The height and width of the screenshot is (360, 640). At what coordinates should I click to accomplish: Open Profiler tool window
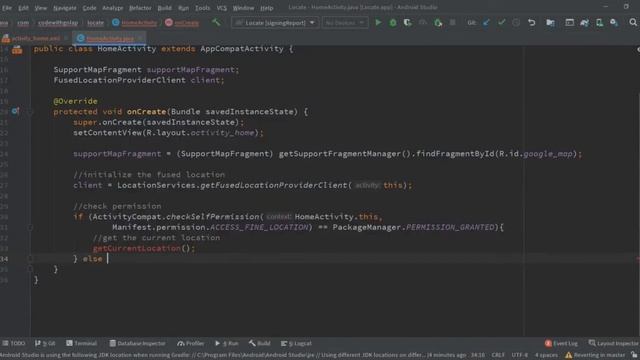coord(191,343)
